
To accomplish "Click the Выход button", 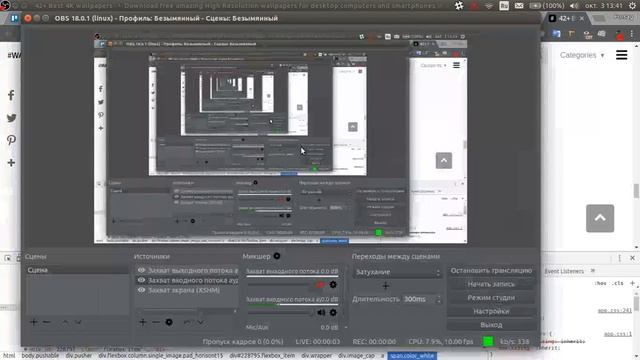I will tap(491, 325).
